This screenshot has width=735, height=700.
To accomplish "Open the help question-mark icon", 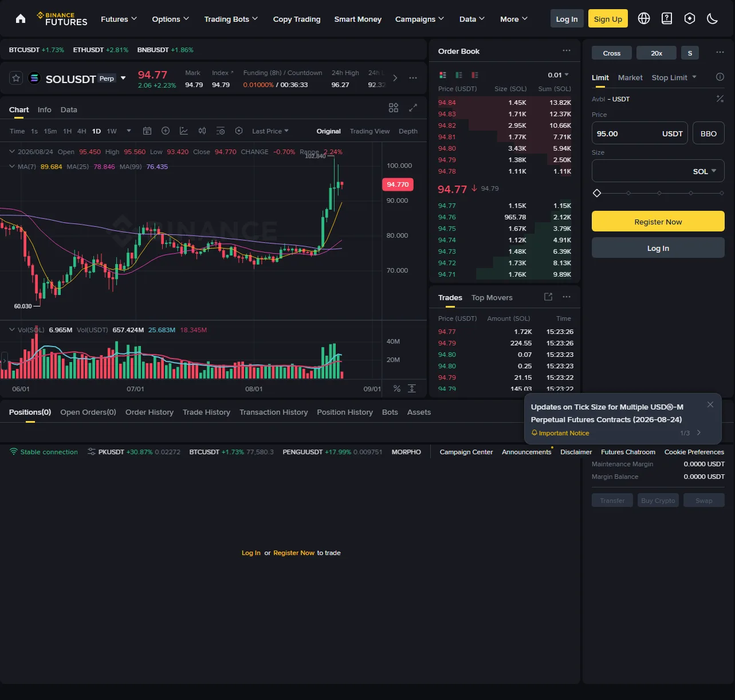I will coord(667,18).
